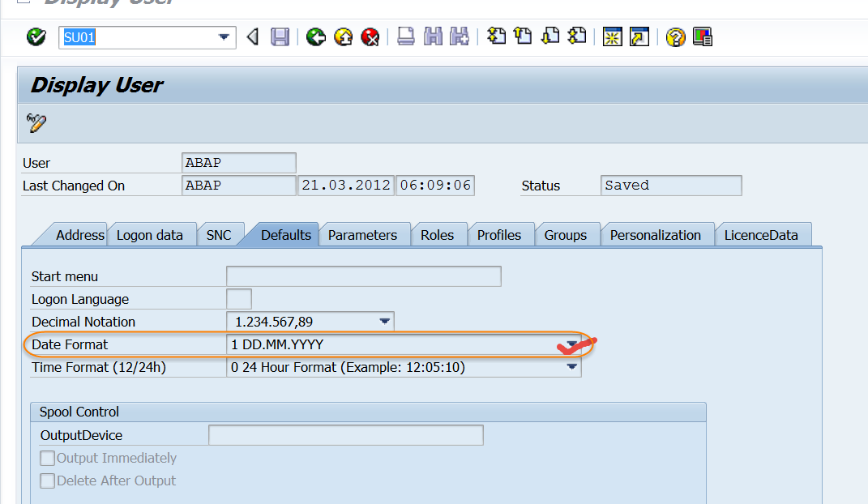Click the green checkmark Enter icon
The image size is (868, 504).
(36, 37)
